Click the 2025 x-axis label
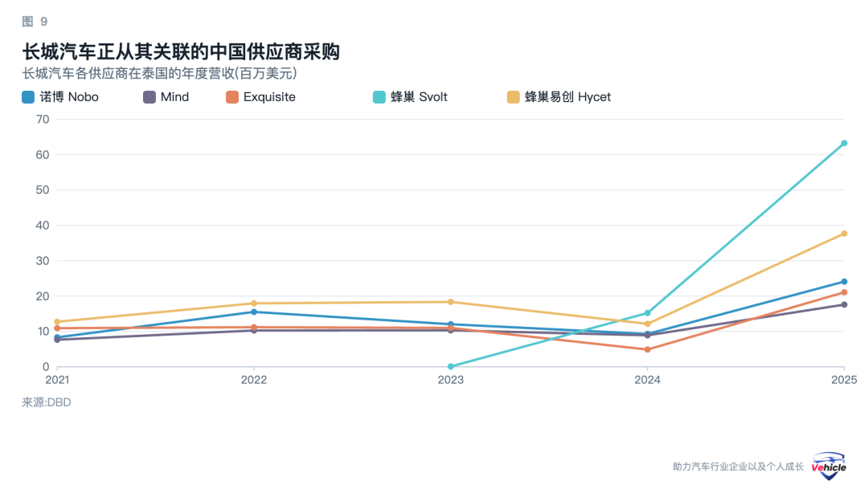The image size is (868, 493). pos(844,380)
